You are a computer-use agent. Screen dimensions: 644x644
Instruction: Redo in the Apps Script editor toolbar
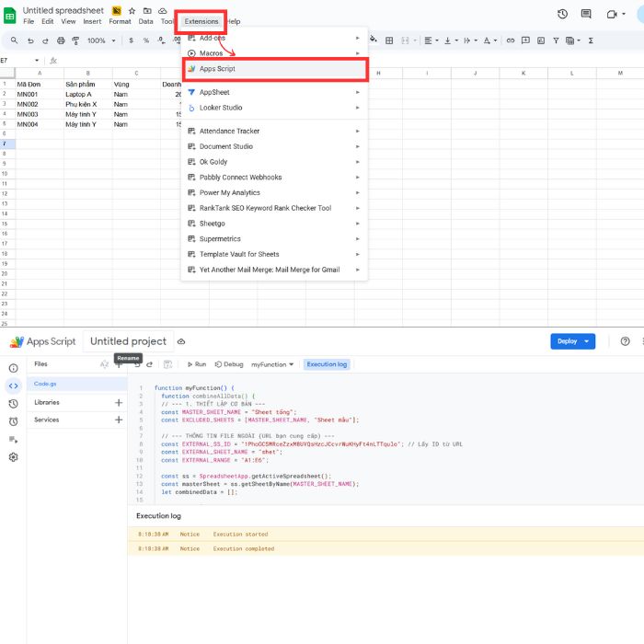click(149, 364)
